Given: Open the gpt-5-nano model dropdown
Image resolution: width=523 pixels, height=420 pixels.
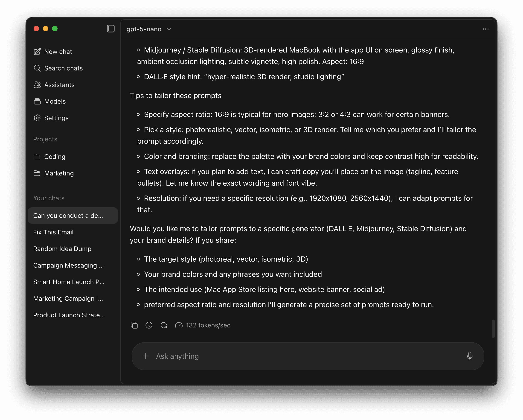Looking at the screenshot, I should click(x=149, y=29).
